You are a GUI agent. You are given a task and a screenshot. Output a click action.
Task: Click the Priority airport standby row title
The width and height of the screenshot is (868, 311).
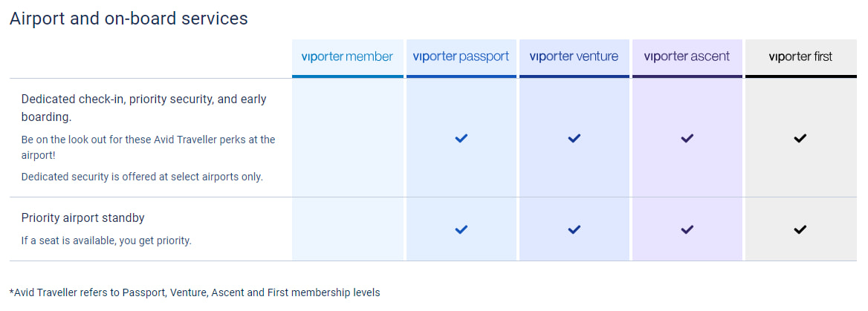[x=82, y=218]
